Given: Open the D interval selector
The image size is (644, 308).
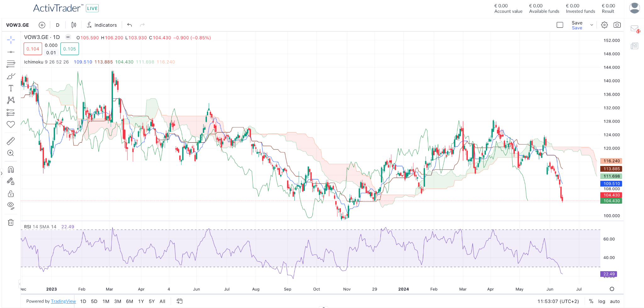Looking at the screenshot, I should [58, 25].
